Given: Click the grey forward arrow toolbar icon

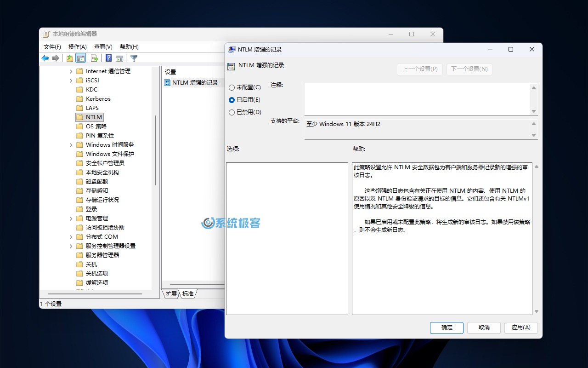Looking at the screenshot, I should [x=56, y=58].
